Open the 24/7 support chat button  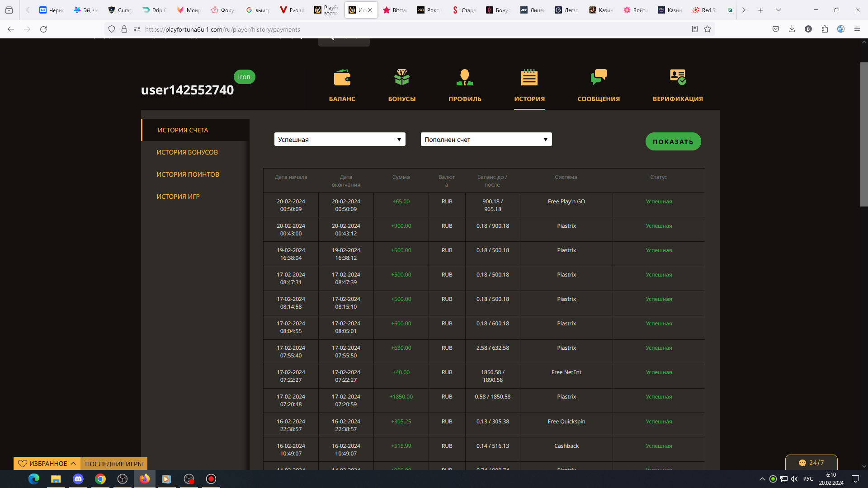tap(811, 463)
